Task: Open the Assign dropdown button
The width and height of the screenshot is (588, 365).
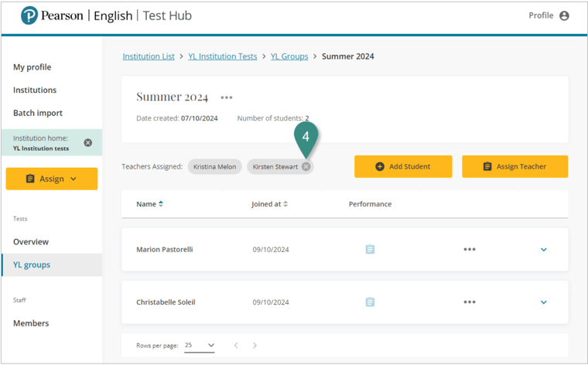Action: 52,179
